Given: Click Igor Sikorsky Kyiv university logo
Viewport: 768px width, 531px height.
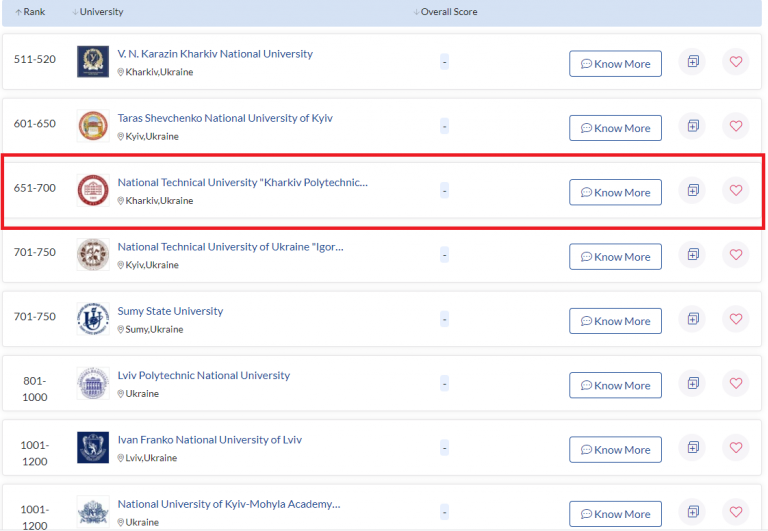Looking at the screenshot, I should point(93,255).
